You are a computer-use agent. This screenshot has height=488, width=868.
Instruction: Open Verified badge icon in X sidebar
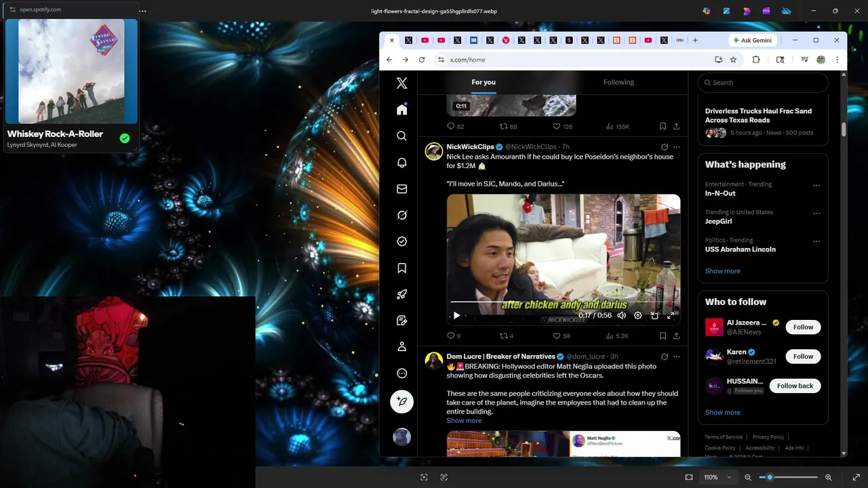point(402,241)
